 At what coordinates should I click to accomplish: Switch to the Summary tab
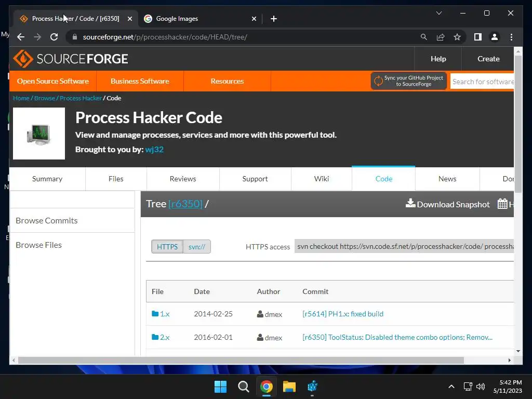tap(47, 179)
